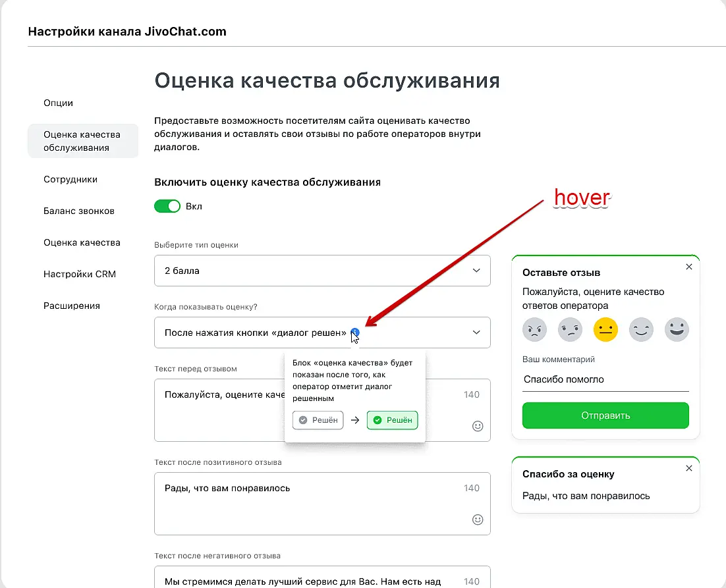Open the Сотрудники section
The width and height of the screenshot is (726, 588).
coord(70,180)
